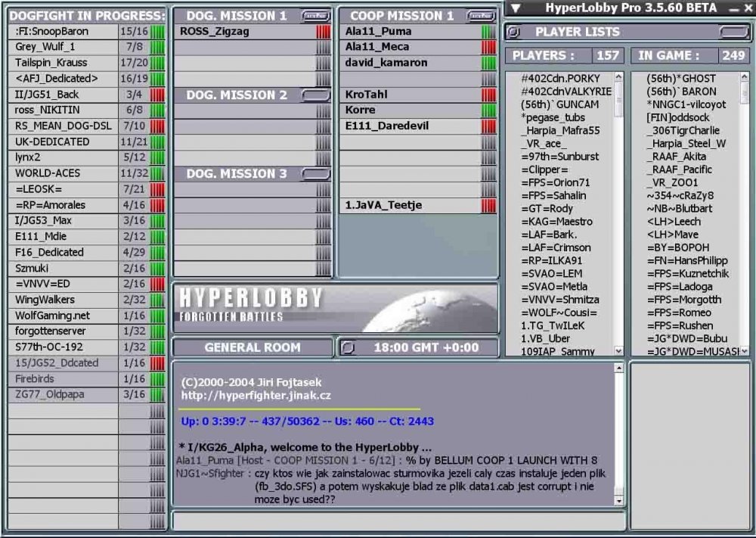Click the info button on Coop Mission 1
This screenshot has height=538, width=756.
point(480,16)
